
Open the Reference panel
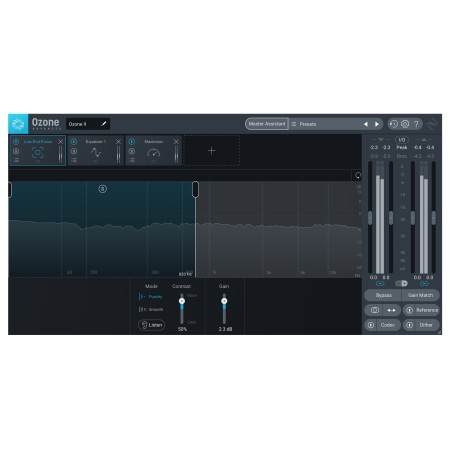click(427, 310)
